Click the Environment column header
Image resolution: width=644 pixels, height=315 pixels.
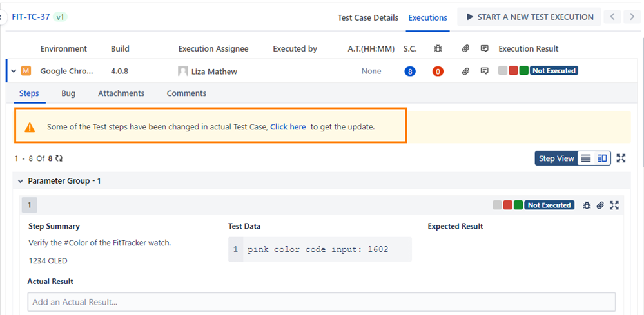point(64,49)
